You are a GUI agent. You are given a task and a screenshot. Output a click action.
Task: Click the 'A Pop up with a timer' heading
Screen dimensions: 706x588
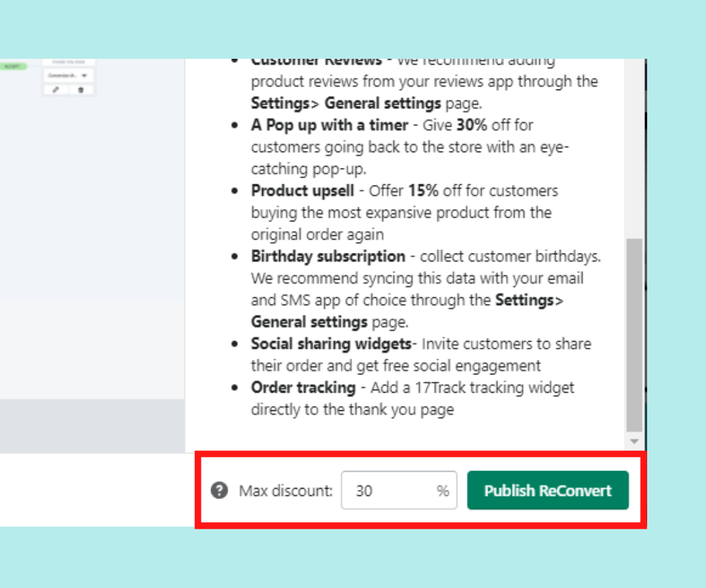point(329,125)
